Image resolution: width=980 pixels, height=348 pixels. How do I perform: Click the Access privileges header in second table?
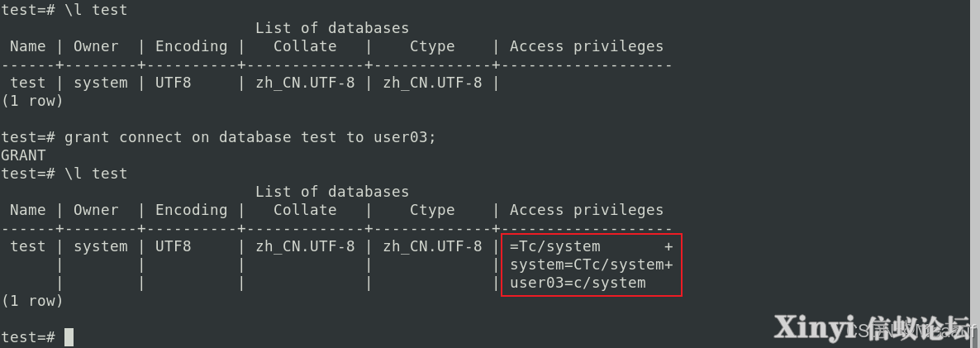click(586, 211)
